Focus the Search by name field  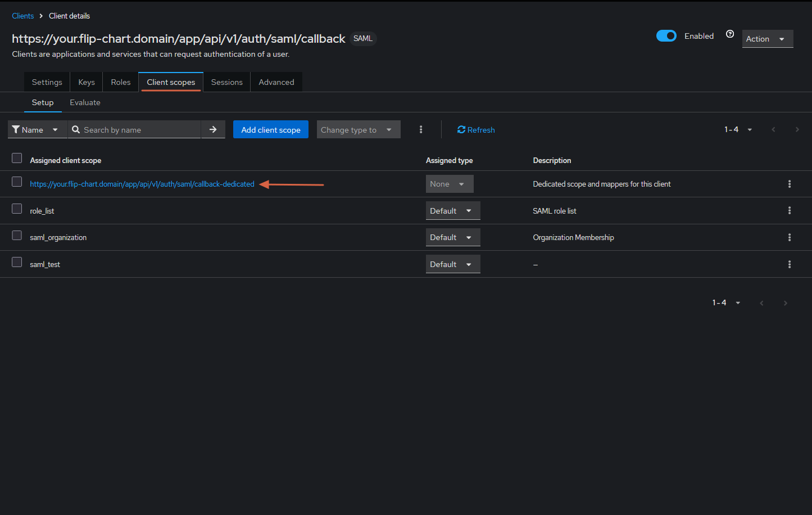134,129
